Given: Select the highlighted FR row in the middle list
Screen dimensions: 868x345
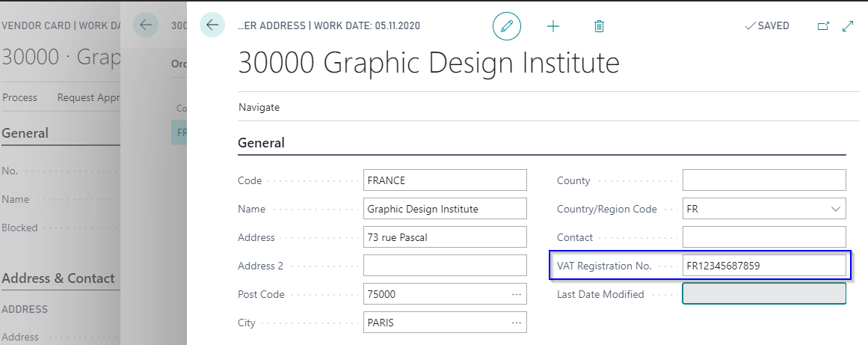Looking at the screenshot, I should point(179,133).
